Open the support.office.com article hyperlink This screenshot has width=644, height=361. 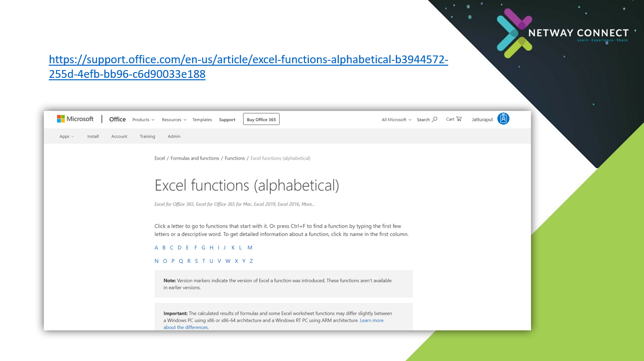(x=248, y=60)
